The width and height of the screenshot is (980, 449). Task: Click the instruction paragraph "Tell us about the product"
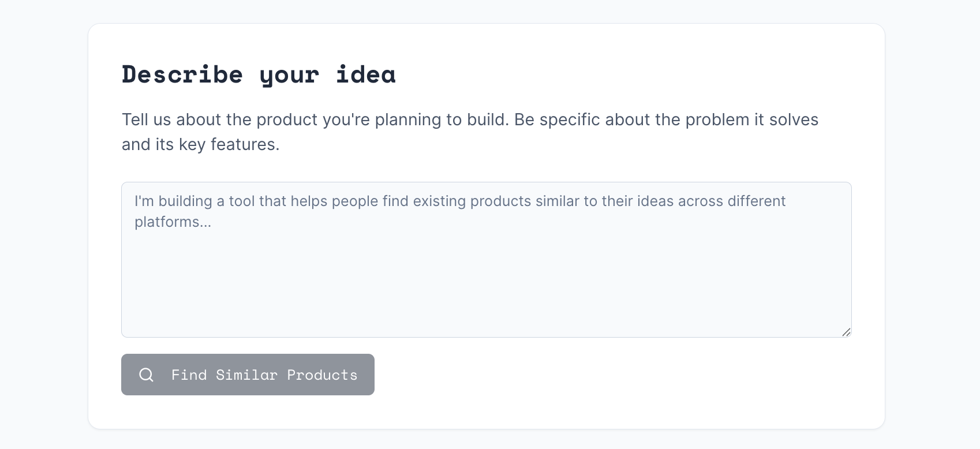click(470, 132)
